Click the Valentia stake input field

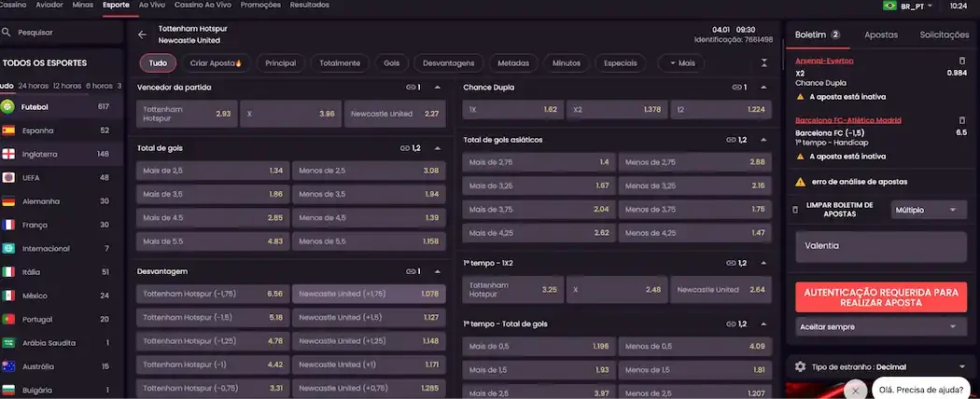coord(881,246)
